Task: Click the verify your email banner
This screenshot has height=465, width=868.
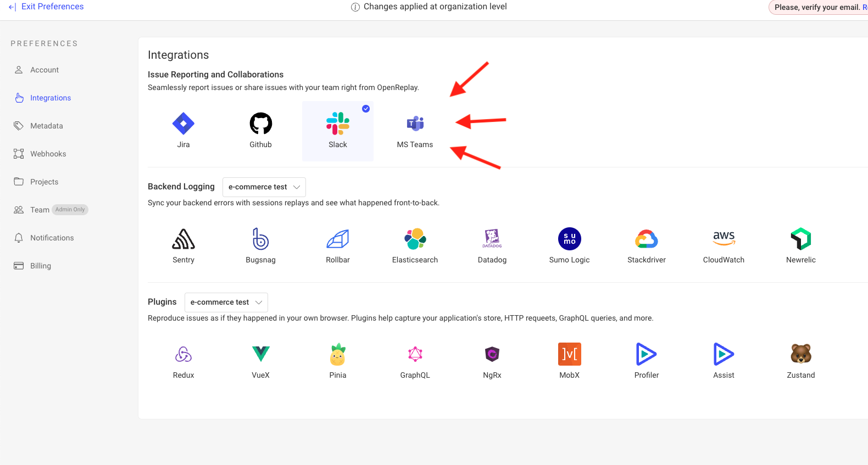Action: tap(819, 7)
